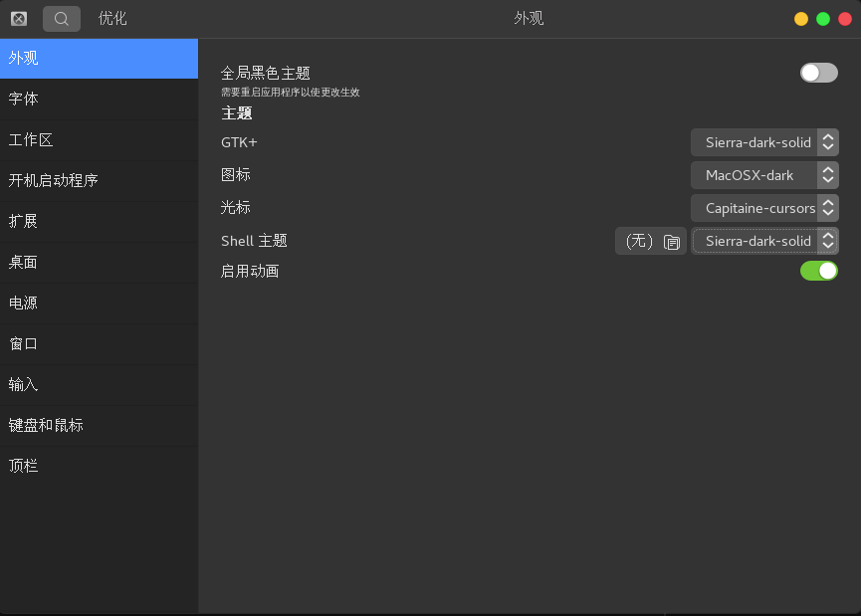This screenshot has height=616, width=861.
Task: Click the Shell 主题 label
Action: (254, 241)
